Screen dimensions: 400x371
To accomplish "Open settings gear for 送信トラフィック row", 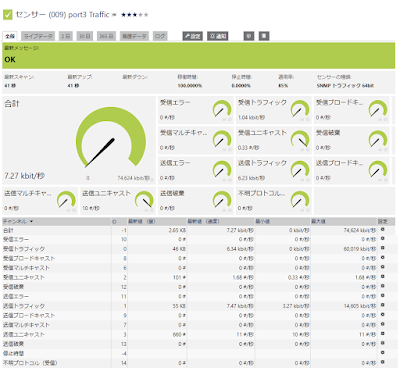I will 382,305.
